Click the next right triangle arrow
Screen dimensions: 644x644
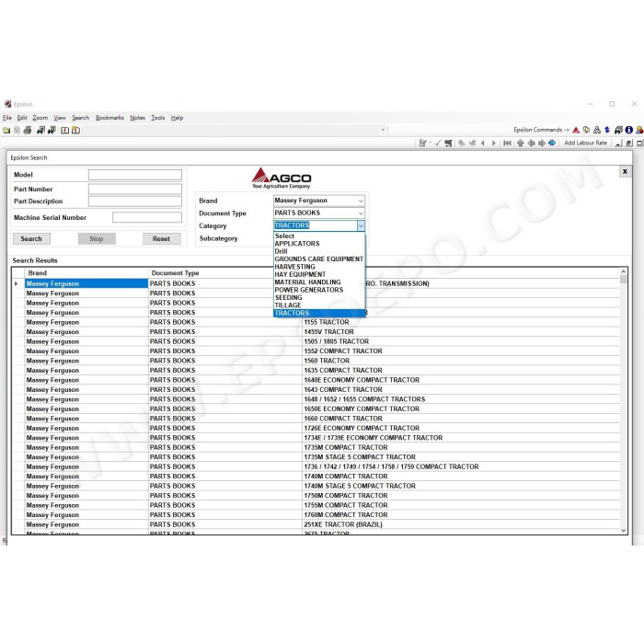click(494, 143)
